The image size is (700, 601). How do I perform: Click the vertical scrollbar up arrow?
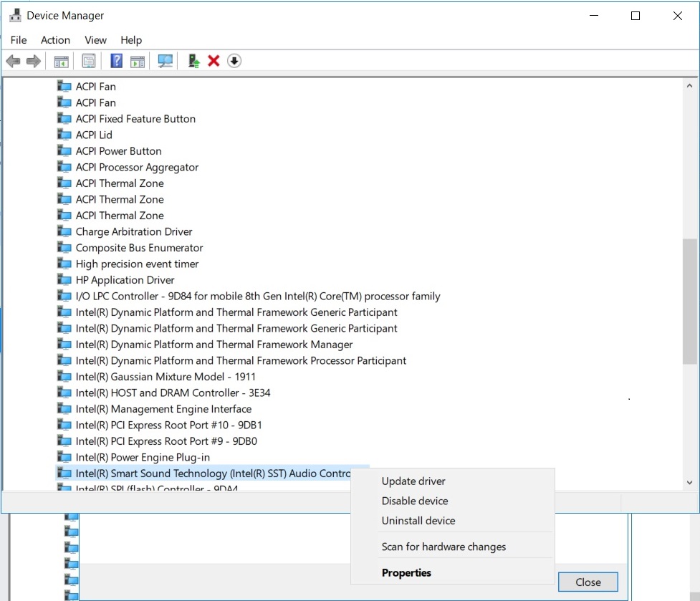tap(690, 86)
